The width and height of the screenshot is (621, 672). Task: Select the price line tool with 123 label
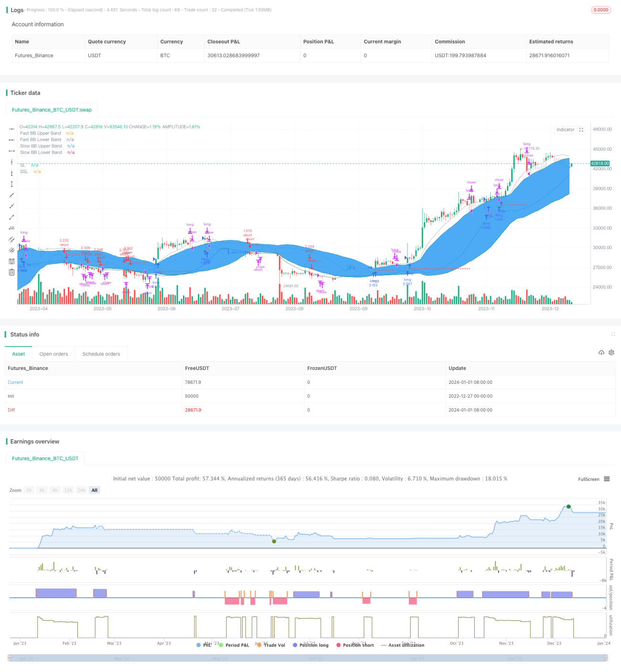11,228
